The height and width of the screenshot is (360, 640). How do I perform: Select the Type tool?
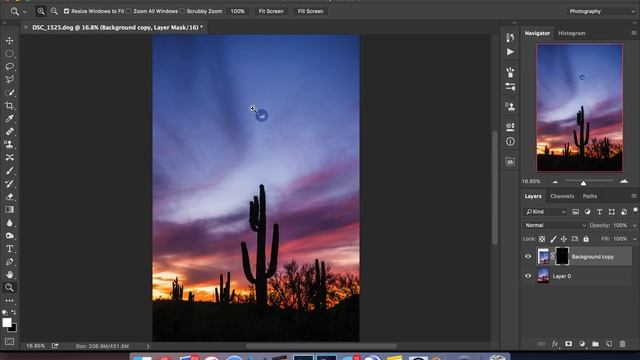9,249
